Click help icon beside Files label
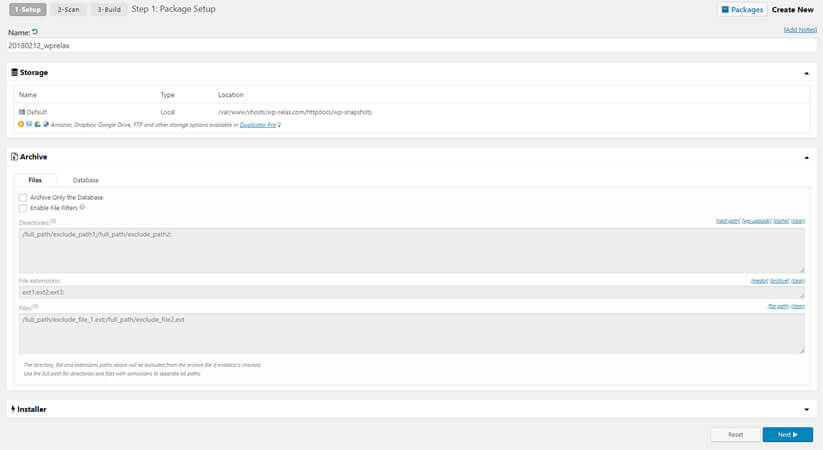823x450 pixels. (x=36, y=307)
